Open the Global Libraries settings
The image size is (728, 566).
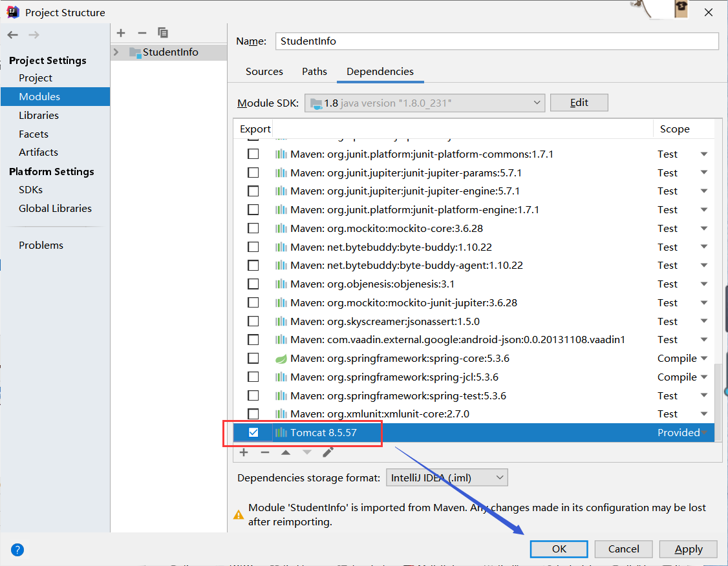[x=55, y=208]
